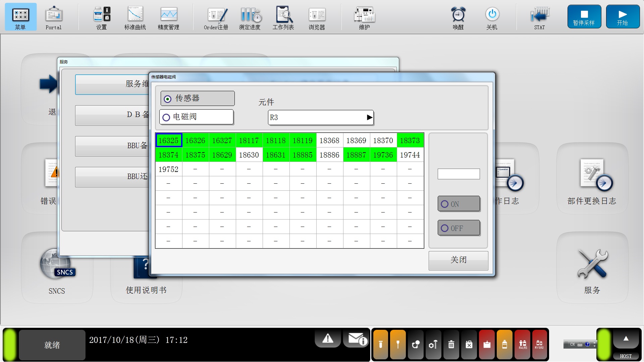Select the 电磁阀 solenoid valve radio button
Screen dimensions: 644x362
coord(166,117)
